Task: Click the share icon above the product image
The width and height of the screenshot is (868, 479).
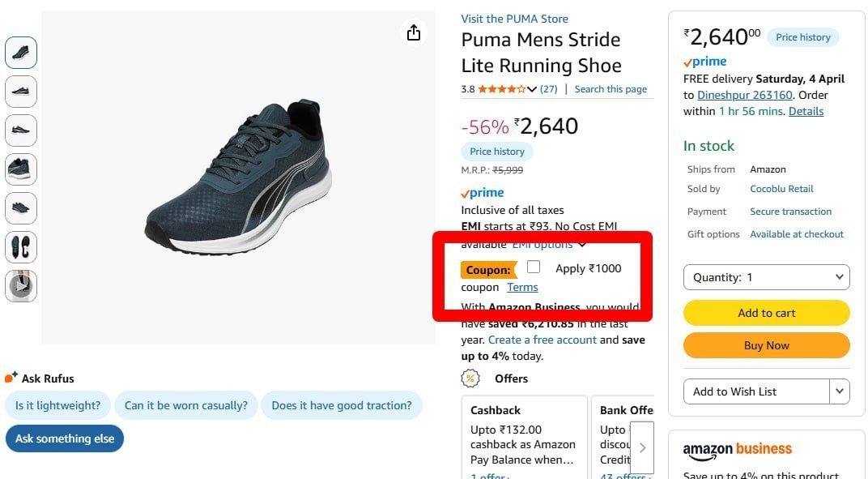Action: coord(414,32)
